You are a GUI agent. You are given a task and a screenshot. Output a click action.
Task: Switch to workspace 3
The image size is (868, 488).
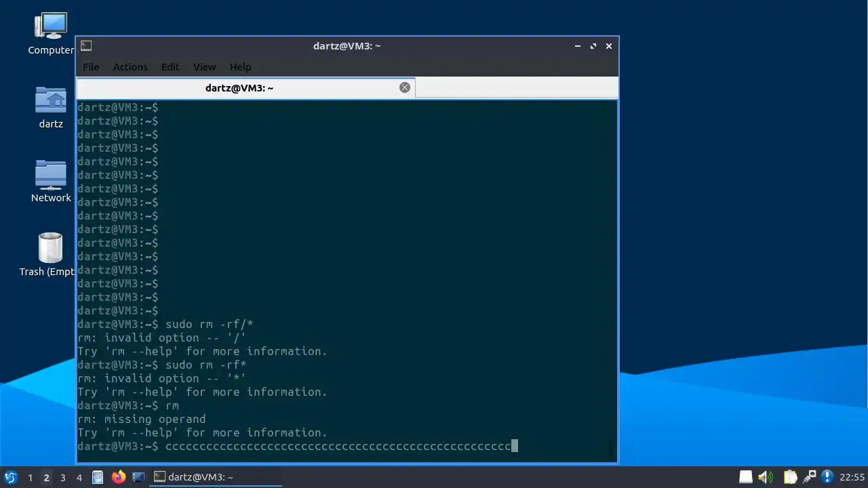click(62, 477)
